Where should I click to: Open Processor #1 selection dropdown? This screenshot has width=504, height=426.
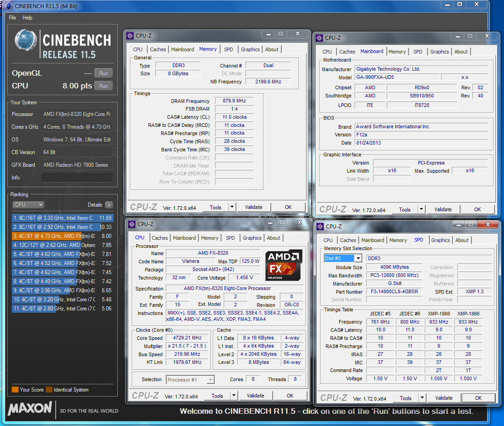190,380
